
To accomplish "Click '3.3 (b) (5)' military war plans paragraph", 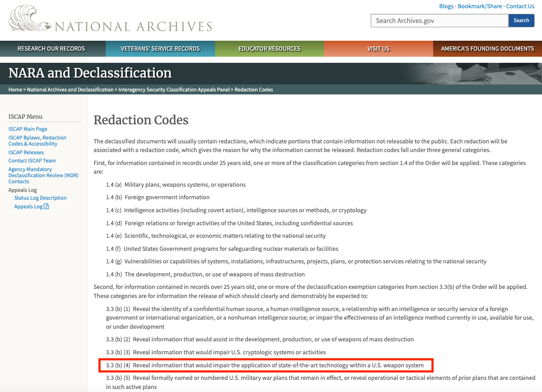I will 321,382.
